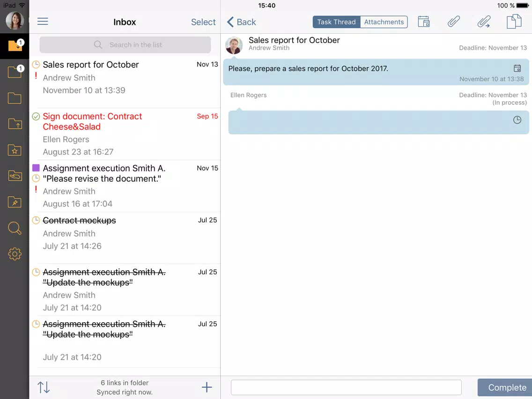Click the Search in the list field
The width and height of the screenshot is (532, 399).
coord(125,45)
